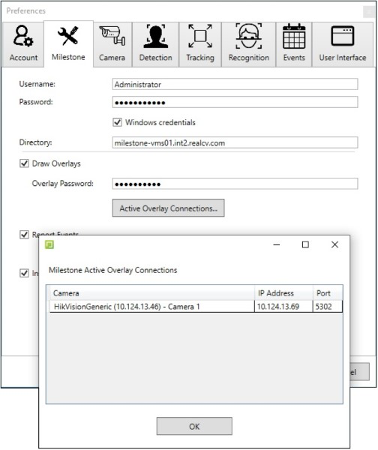378x450 pixels.
Task: Open the Camera preferences icon
Action: (112, 36)
